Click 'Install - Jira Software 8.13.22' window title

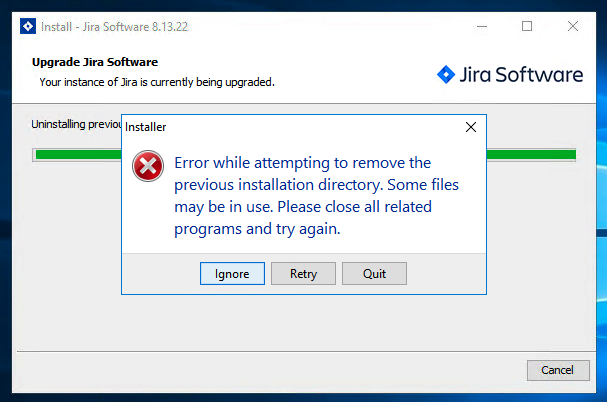114,26
